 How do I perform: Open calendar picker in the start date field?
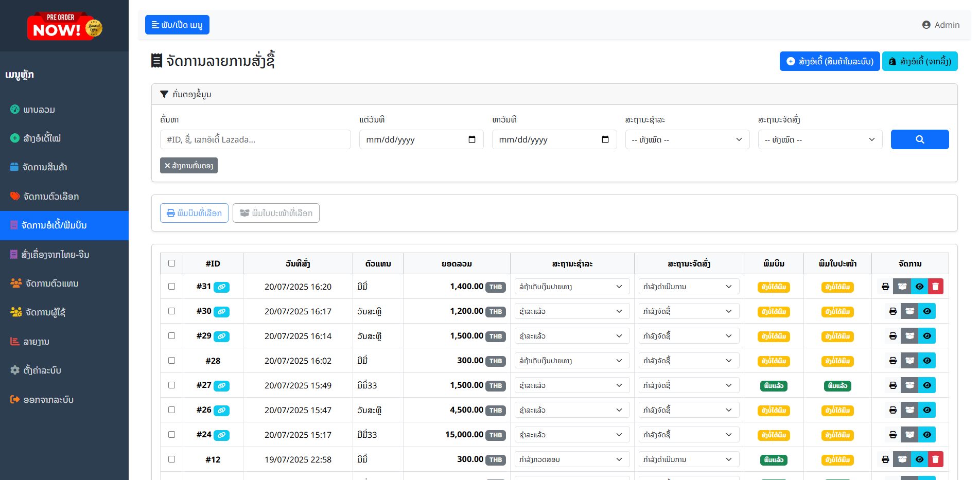click(471, 139)
